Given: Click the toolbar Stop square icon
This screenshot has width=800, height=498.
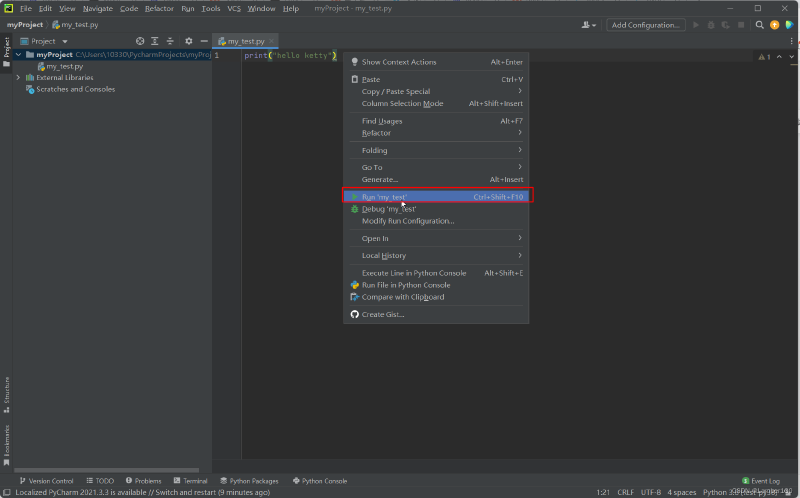Looking at the screenshot, I should pos(741,25).
